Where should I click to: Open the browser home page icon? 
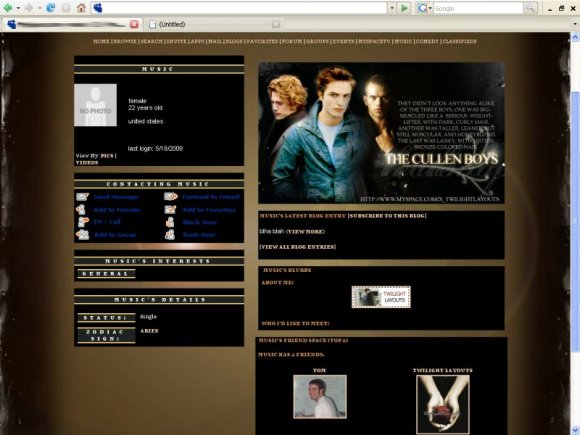81,8
